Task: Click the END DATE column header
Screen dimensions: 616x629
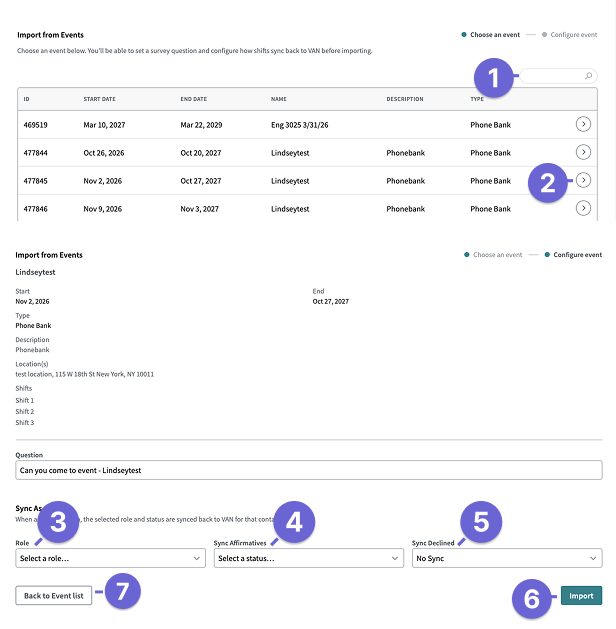Action: [194, 99]
